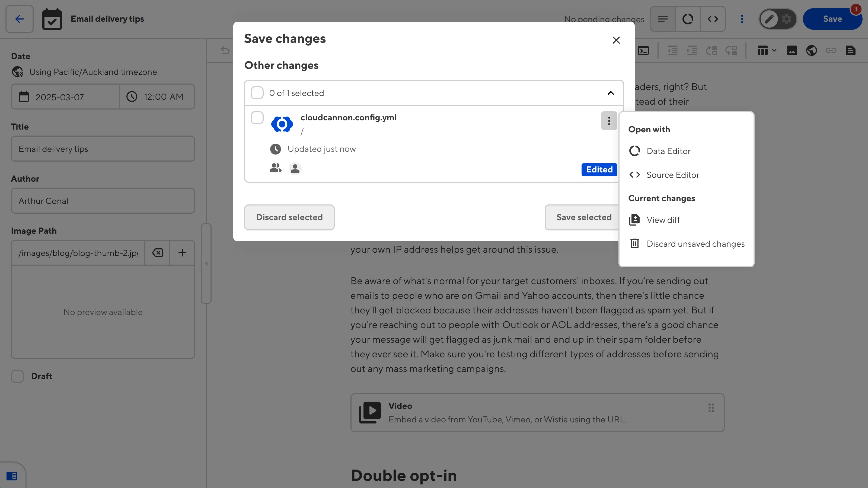Select Source Editor from the Open with menu
This screenshot has height=488, width=868.
click(673, 175)
